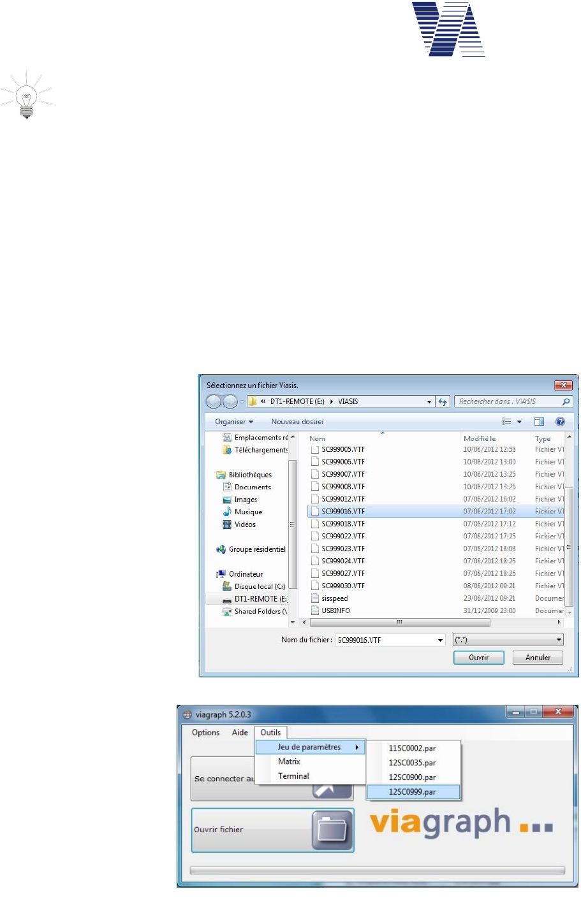The width and height of the screenshot is (581, 924).
Task: Open the Aide menu in viagraph
Action: coord(240,732)
